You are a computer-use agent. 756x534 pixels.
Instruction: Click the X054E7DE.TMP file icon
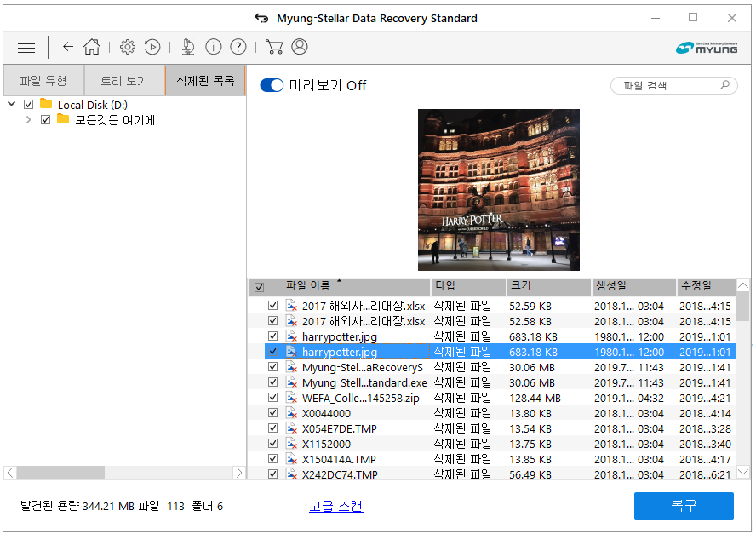pyautogui.click(x=291, y=428)
